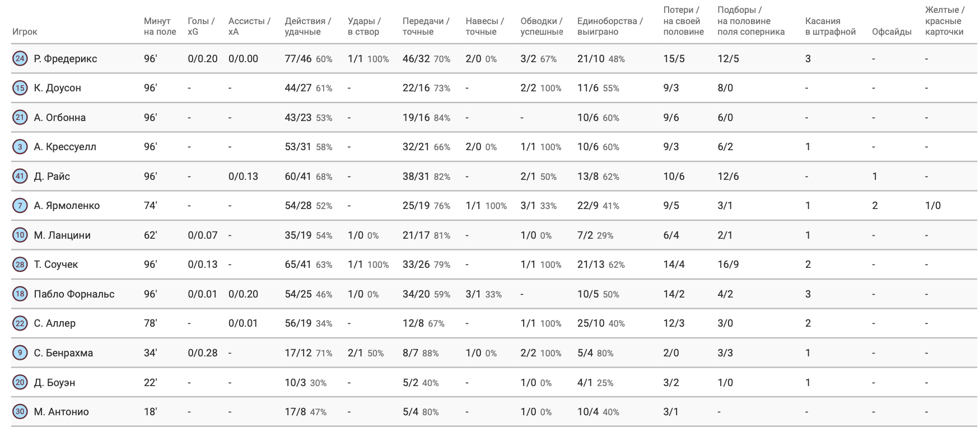This screenshot has height=427, width=980.
Task: Click the number 3 badge beside А. Крессуэлл
Action: click(x=20, y=147)
